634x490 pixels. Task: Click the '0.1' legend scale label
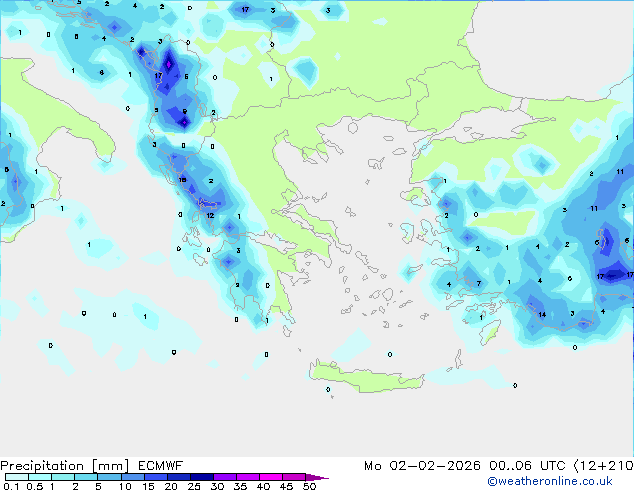11,486
